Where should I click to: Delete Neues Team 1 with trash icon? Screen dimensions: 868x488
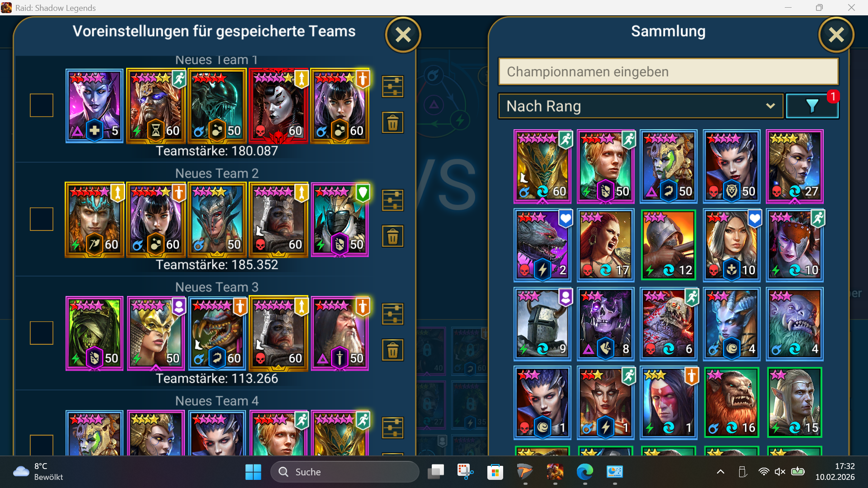(392, 122)
